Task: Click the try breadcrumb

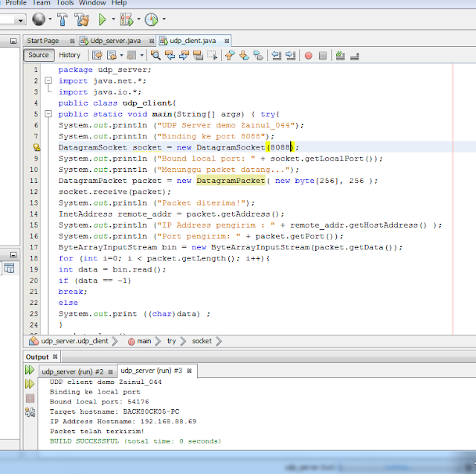Action: coord(171,341)
